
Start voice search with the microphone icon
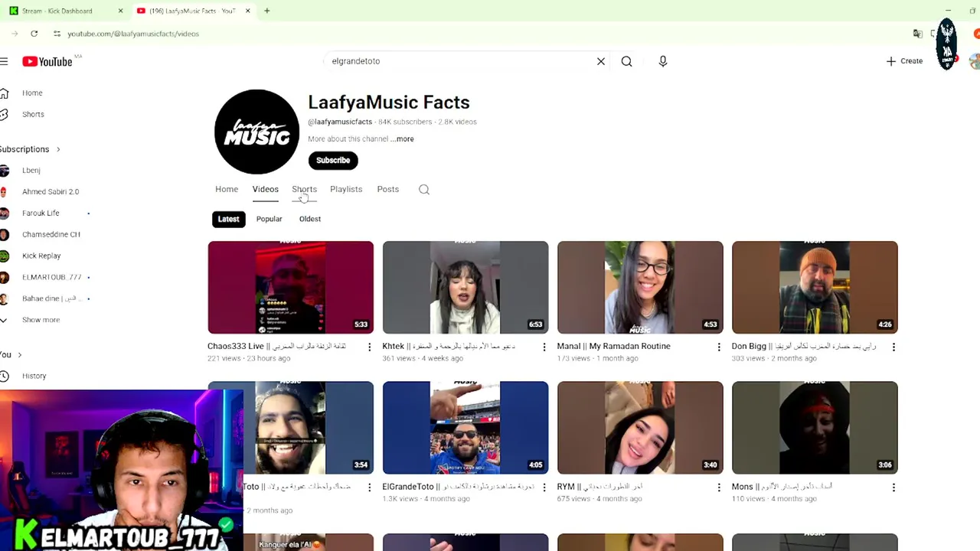(x=663, y=61)
